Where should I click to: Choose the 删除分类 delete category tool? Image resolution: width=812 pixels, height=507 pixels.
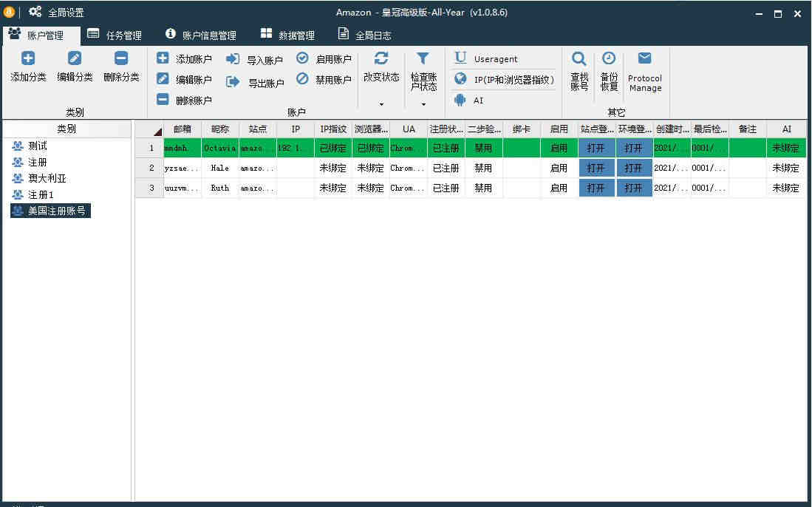point(121,67)
